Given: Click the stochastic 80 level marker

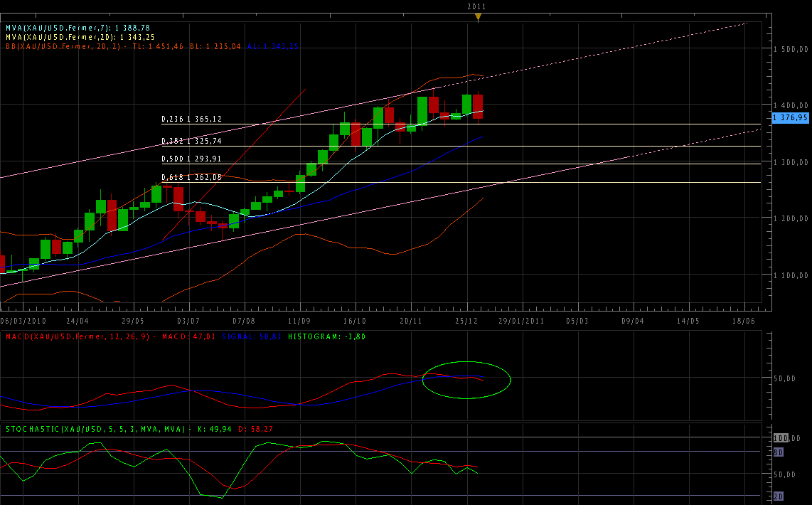Looking at the screenshot, I should 779,452.
